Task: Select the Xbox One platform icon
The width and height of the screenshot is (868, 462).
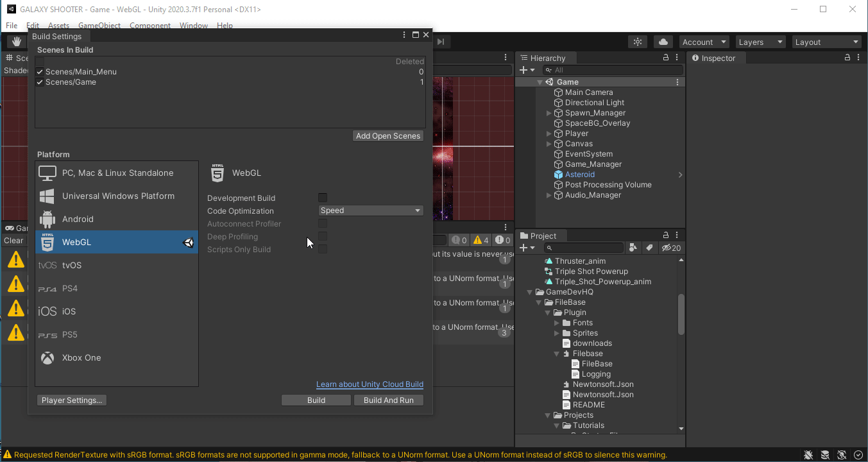Action: point(47,357)
